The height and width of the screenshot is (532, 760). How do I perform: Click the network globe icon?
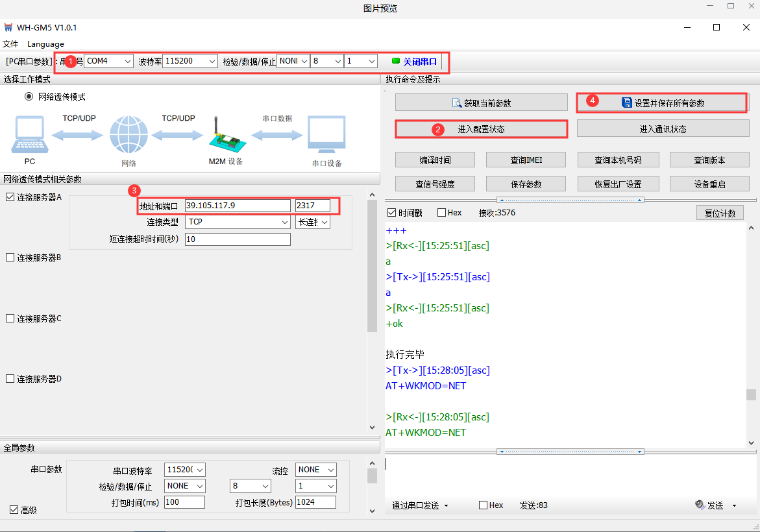pos(129,135)
